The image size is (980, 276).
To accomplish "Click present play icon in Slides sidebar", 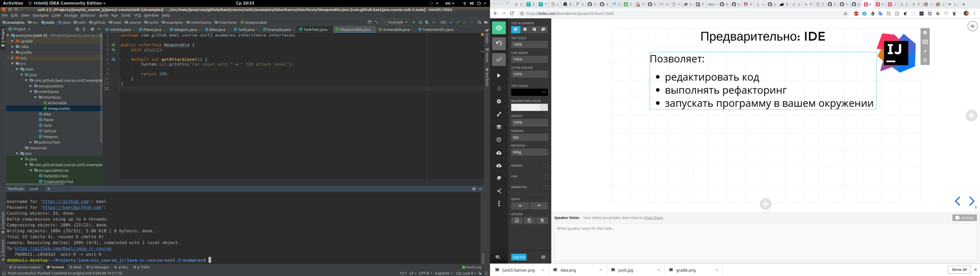I will (499, 75).
